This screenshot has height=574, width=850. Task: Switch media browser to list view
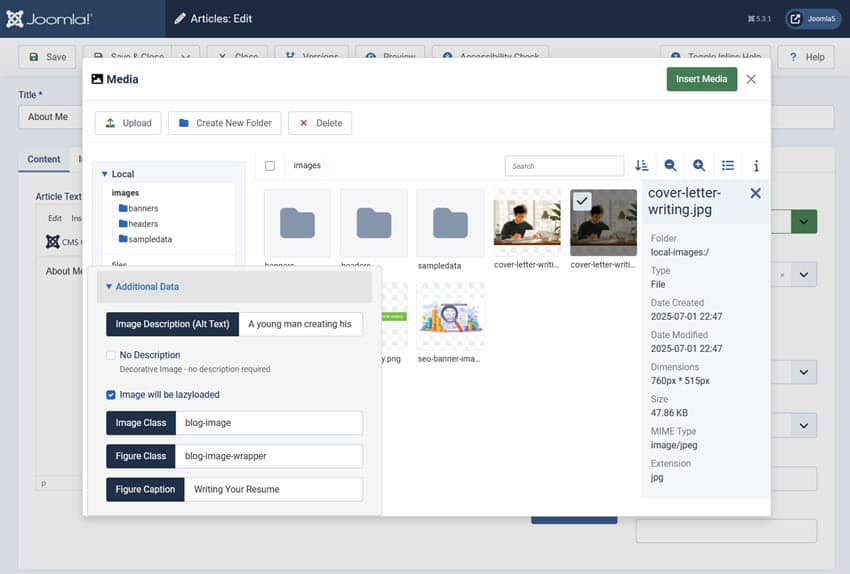pos(728,166)
